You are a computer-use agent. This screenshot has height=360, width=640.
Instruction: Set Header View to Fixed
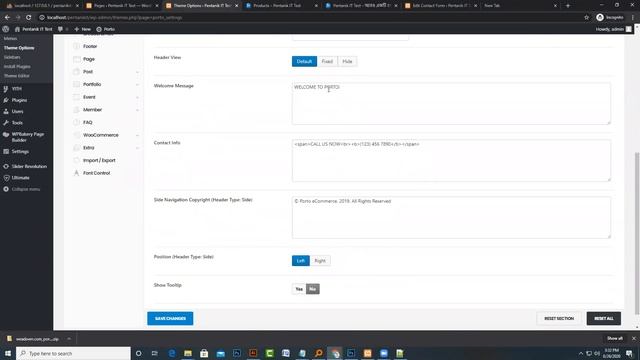pyautogui.click(x=327, y=61)
